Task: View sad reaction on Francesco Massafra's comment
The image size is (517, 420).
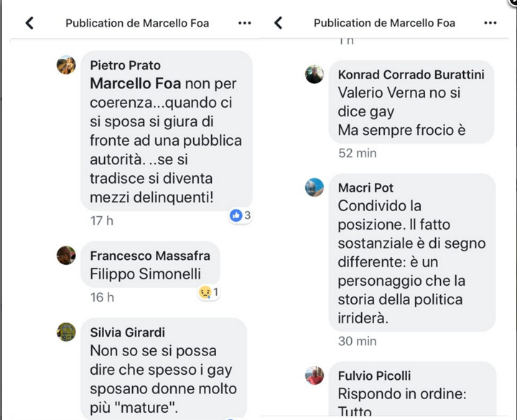Action: pos(209,292)
